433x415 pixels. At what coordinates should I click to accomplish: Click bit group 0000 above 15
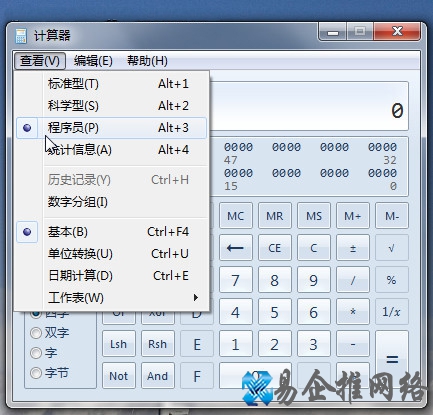click(238, 173)
